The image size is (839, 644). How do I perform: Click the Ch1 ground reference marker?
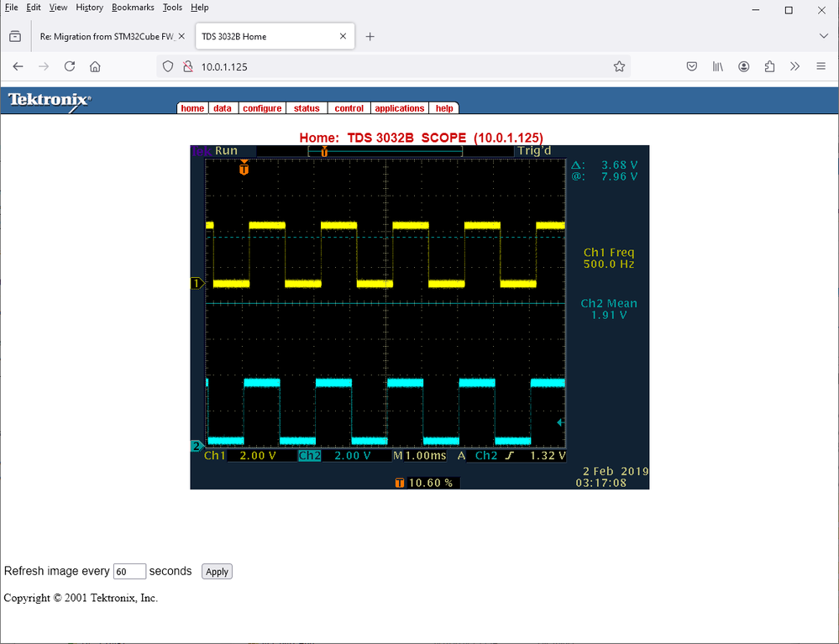[x=197, y=283]
